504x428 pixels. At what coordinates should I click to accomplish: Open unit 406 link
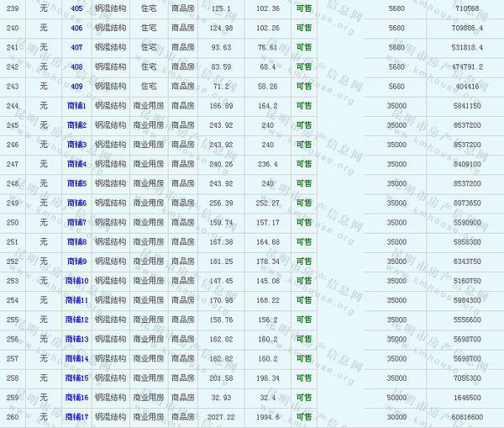(76, 28)
